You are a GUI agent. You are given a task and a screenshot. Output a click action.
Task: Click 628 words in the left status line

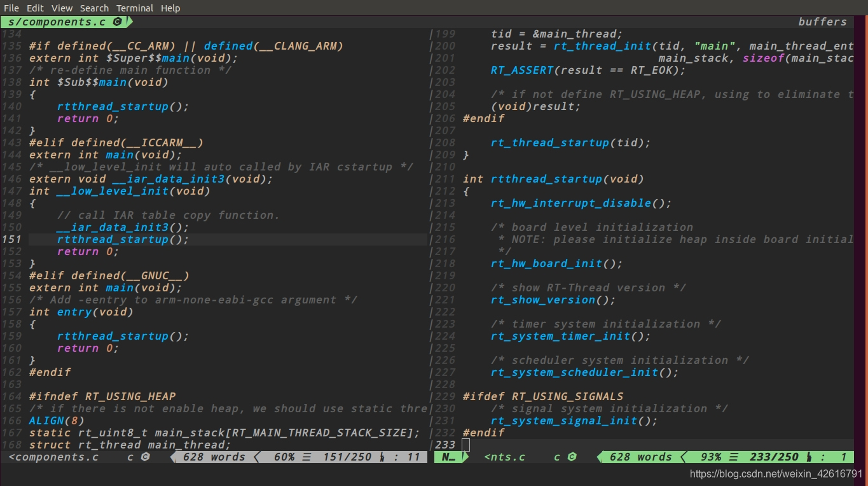(x=214, y=457)
